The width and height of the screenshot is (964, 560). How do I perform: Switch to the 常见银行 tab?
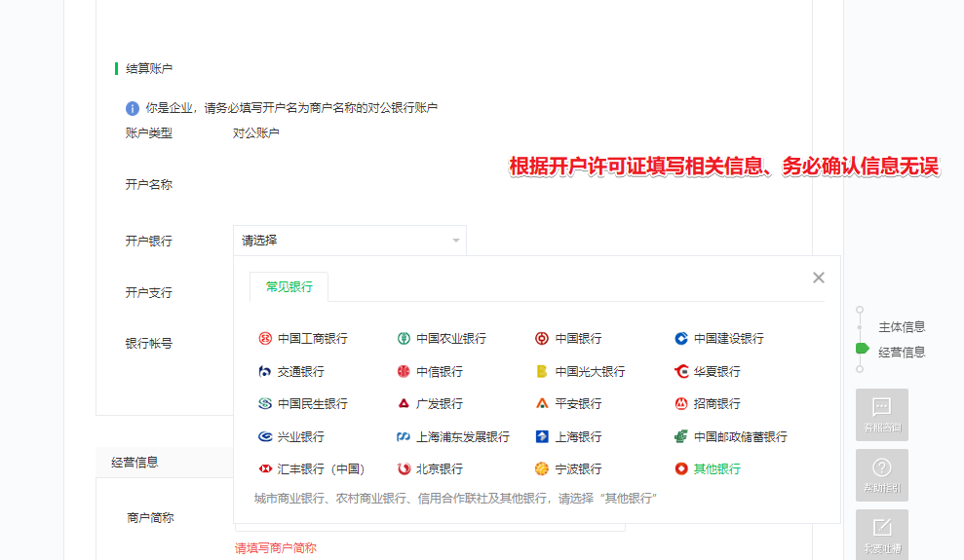[x=289, y=287]
